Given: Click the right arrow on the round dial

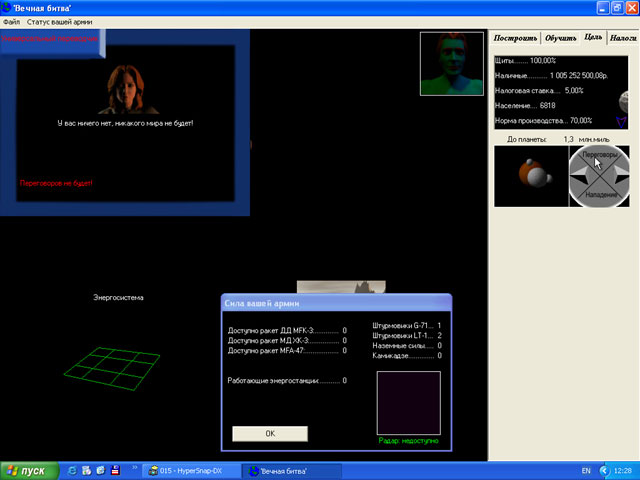Looking at the screenshot, I should click(620, 176).
